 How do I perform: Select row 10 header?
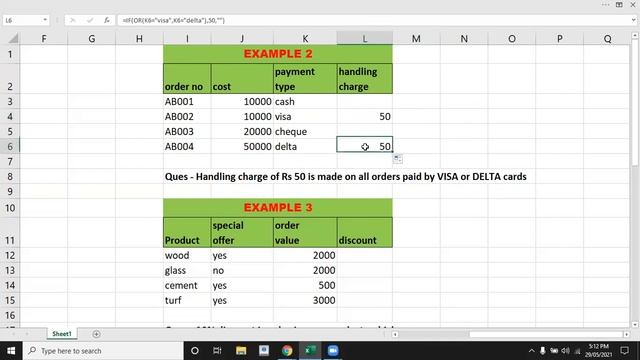[10, 208]
